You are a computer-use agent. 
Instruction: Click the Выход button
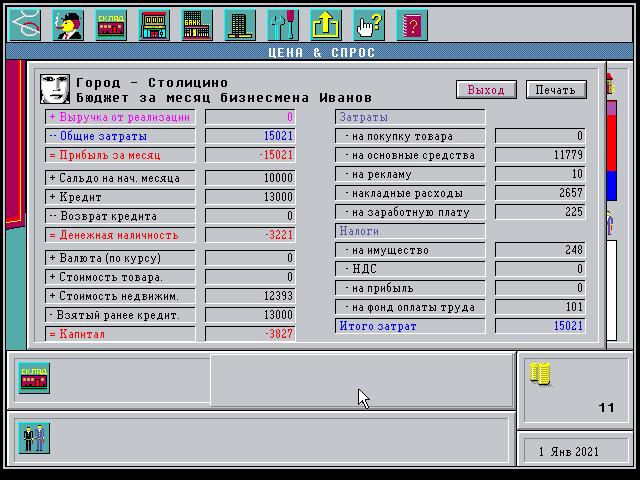pyautogui.click(x=486, y=90)
